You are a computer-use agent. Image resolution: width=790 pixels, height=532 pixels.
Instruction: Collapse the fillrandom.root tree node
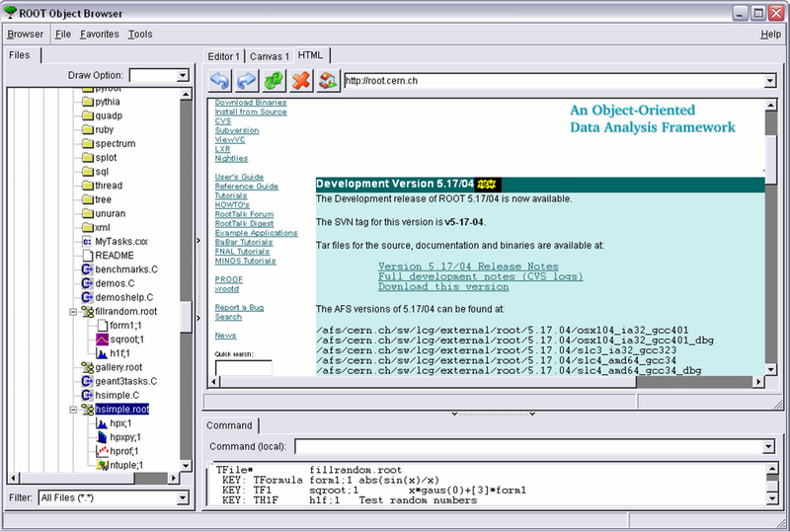click(73, 311)
